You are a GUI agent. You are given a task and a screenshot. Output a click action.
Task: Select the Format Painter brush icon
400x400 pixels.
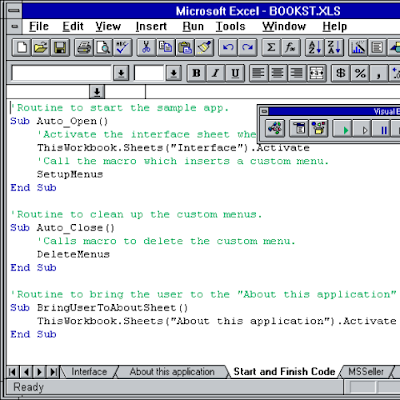pos(204,48)
